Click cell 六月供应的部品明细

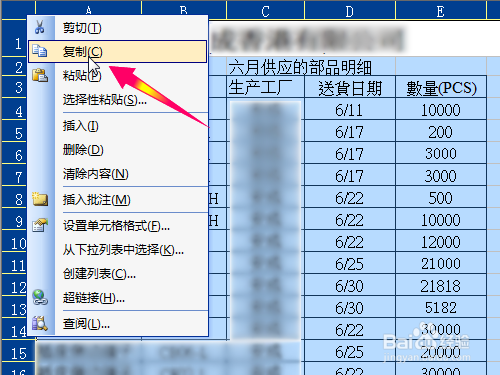pyautogui.click(x=300, y=67)
